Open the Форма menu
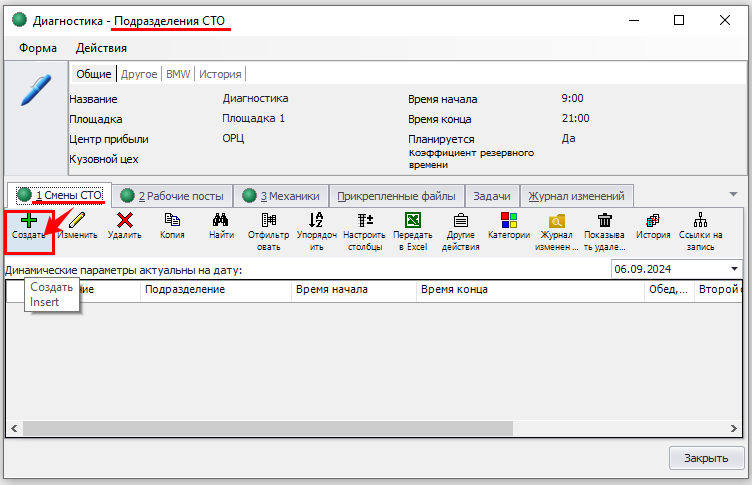Image resolution: width=752 pixels, height=485 pixels. (38, 48)
